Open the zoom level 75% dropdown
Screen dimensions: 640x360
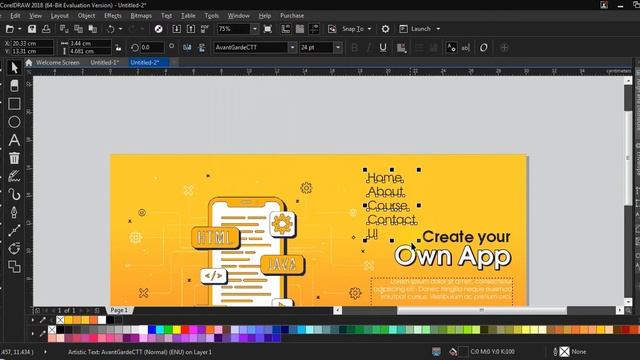pos(255,29)
